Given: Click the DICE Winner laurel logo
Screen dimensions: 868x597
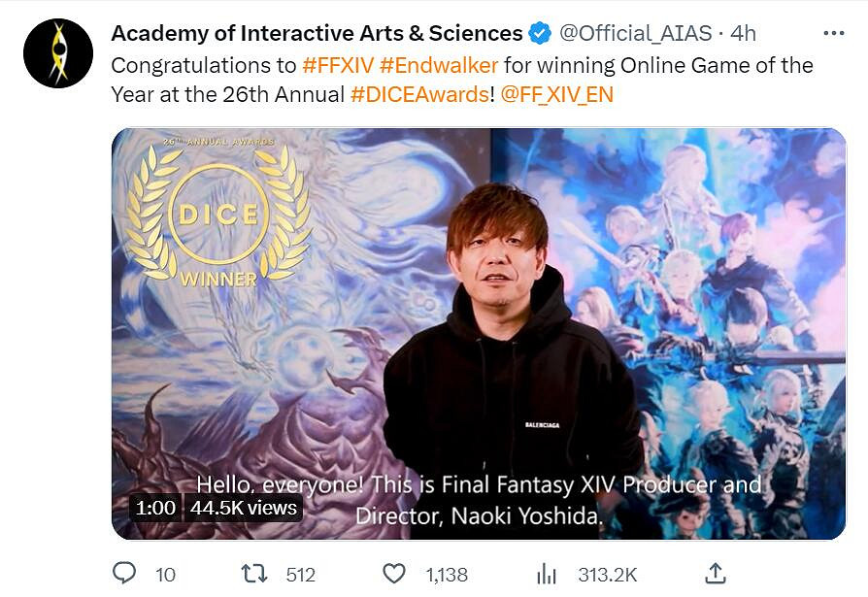Looking at the screenshot, I should (217, 214).
